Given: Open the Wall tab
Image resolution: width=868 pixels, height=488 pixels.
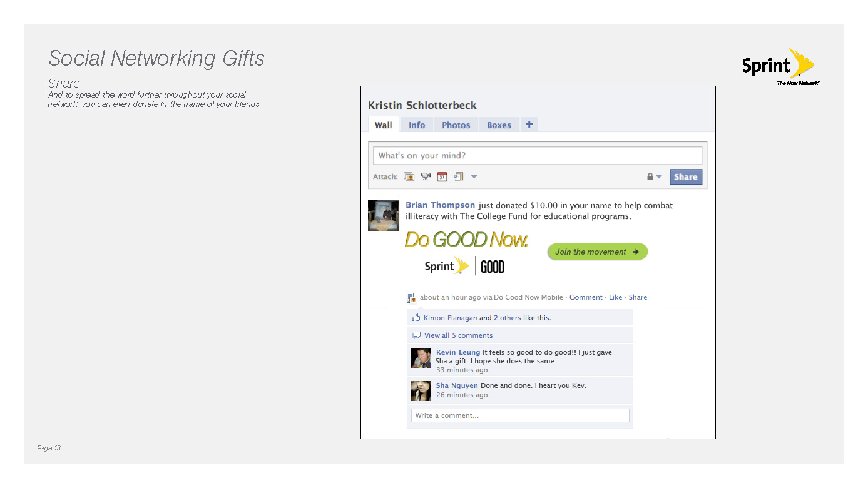Looking at the screenshot, I should pos(384,125).
